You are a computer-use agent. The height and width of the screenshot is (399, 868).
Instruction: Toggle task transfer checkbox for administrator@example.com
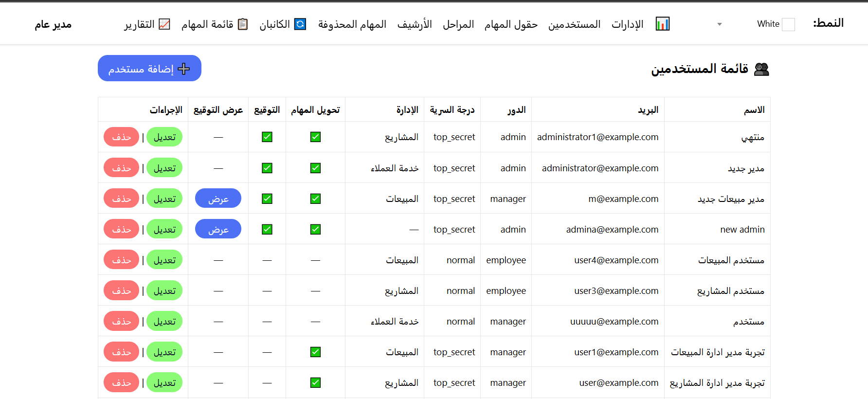pyautogui.click(x=315, y=168)
